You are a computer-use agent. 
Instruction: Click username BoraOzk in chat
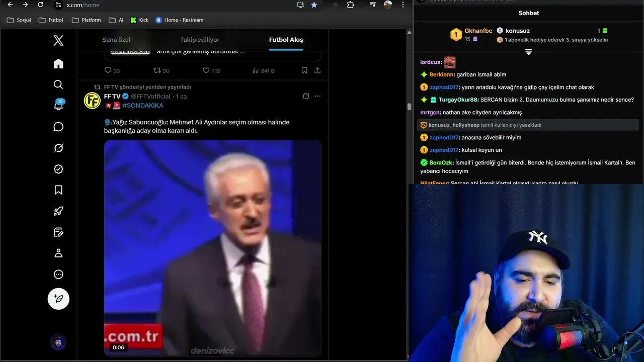(441, 162)
